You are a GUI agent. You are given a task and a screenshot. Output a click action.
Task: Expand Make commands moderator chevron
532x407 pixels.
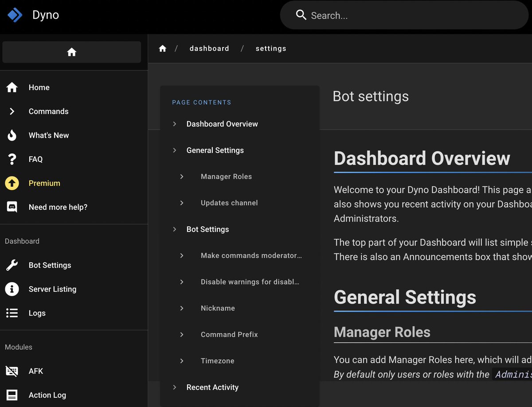[x=182, y=256]
